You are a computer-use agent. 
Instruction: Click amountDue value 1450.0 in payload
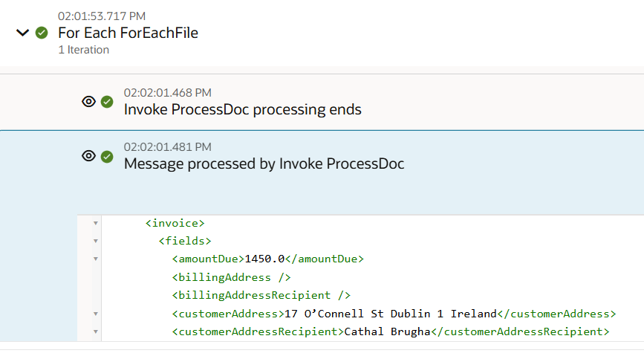click(x=264, y=259)
